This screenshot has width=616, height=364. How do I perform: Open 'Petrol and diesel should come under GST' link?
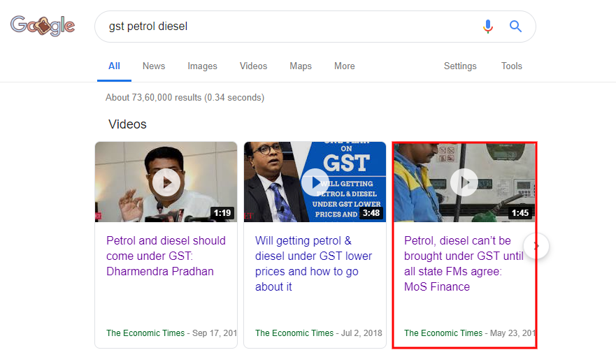tap(166, 256)
